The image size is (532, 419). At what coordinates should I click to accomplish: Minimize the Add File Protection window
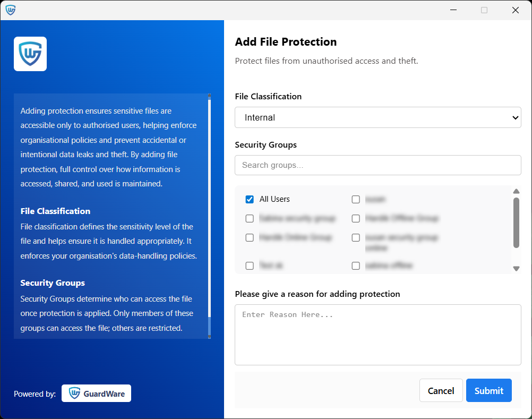453,10
